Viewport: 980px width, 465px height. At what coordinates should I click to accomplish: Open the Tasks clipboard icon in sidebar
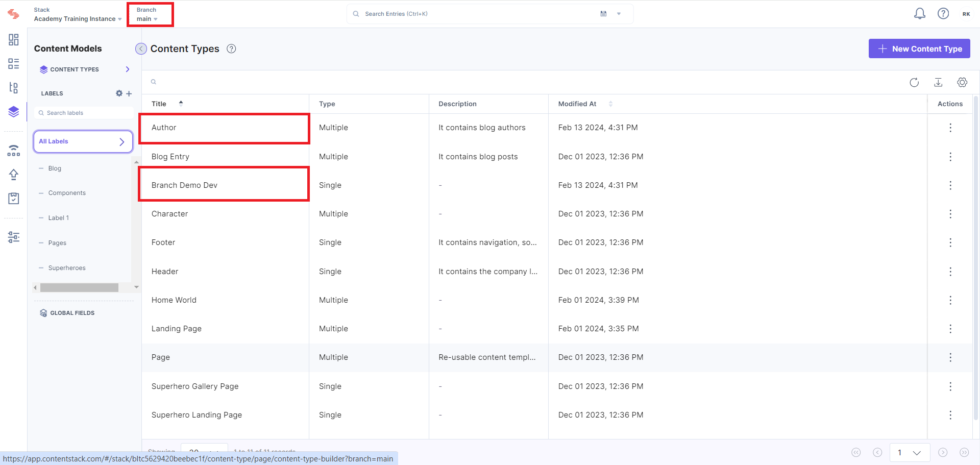click(x=14, y=199)
